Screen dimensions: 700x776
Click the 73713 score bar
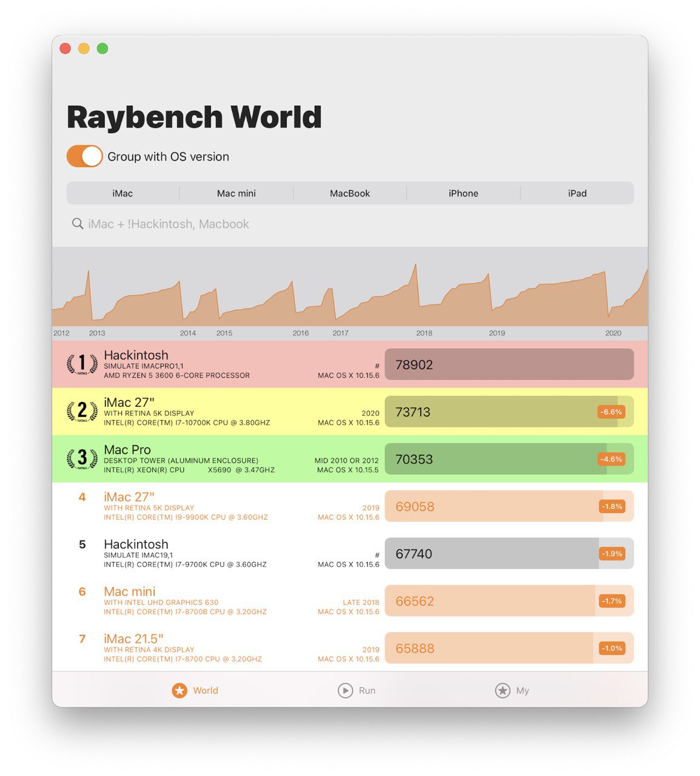510,412
